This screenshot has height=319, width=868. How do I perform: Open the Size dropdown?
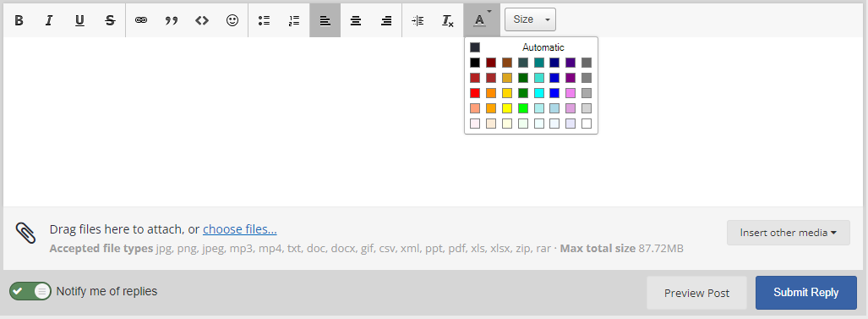(530, 19)
